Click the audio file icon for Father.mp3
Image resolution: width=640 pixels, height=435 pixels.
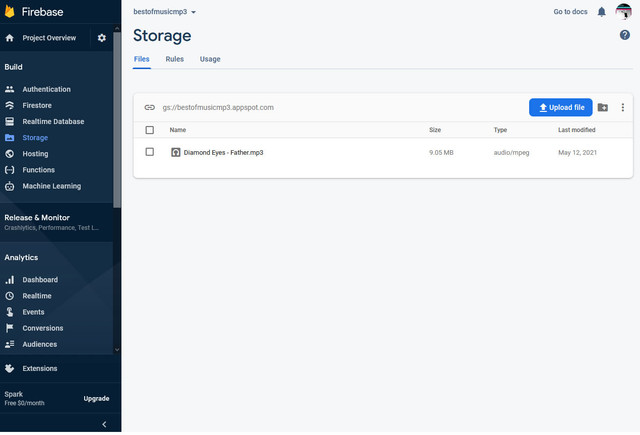(x=176, y=152)
